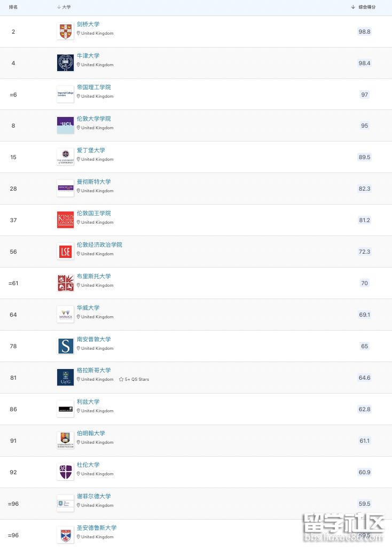Open the 剑桥大学 link
The image size is (392, 549).
[x=88, y=24]
